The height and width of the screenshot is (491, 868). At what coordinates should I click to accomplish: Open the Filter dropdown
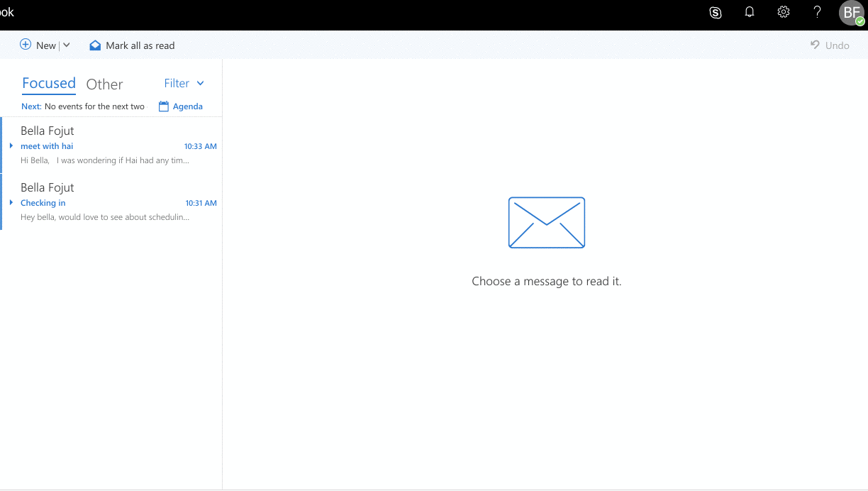184,83
